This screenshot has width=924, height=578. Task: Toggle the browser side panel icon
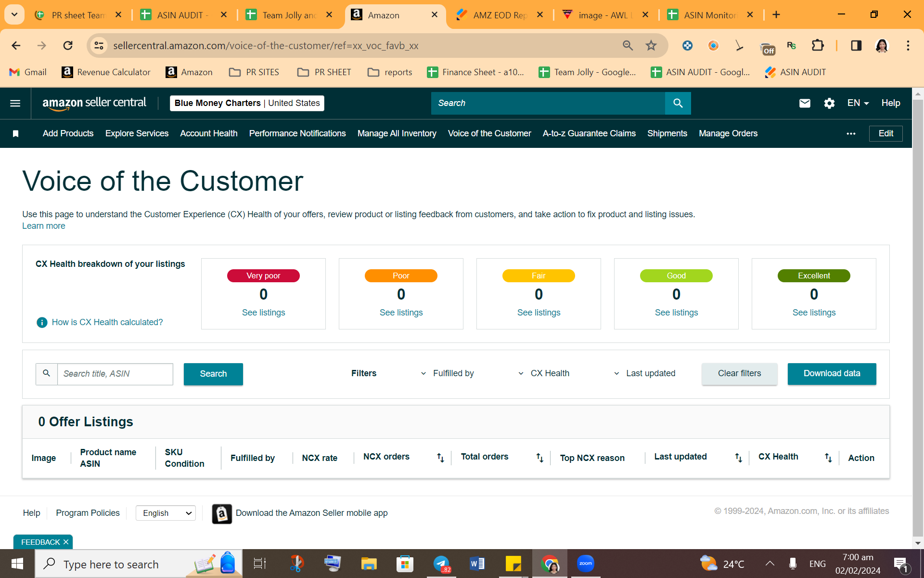856,46
